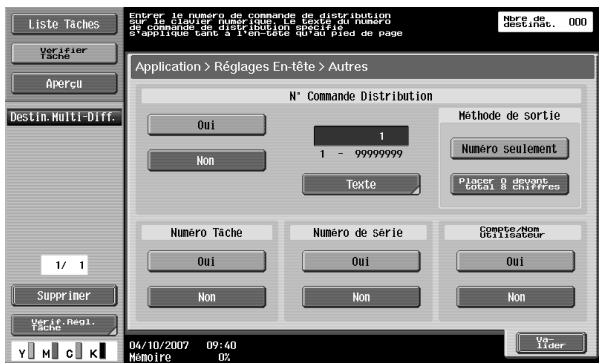Screen dimensions: 601x364
Task: Open Vérif.Régl. Tâche settings check
Action: point(64,325)
